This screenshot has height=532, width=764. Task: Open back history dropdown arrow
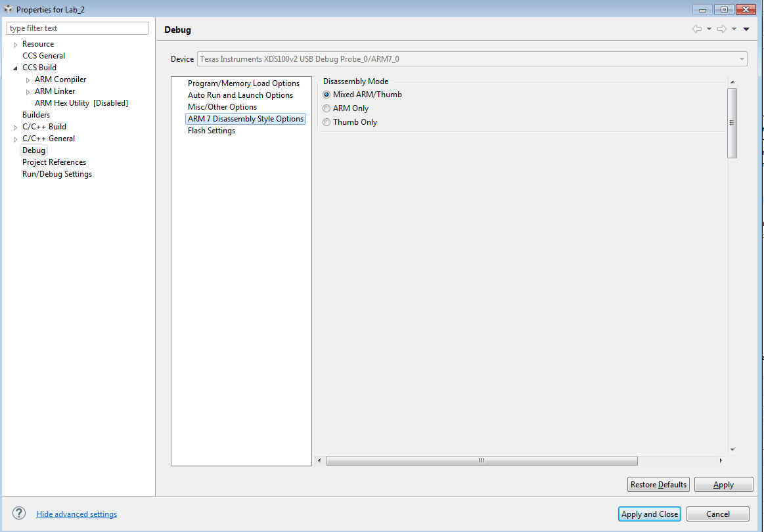tap(709, 30)
